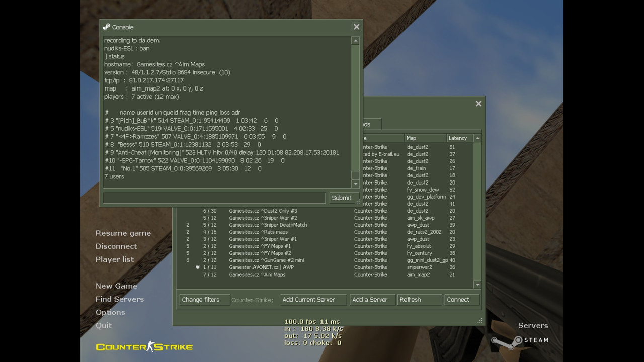Click the Steam icon in the Console title bar

(x=106, y=27)
